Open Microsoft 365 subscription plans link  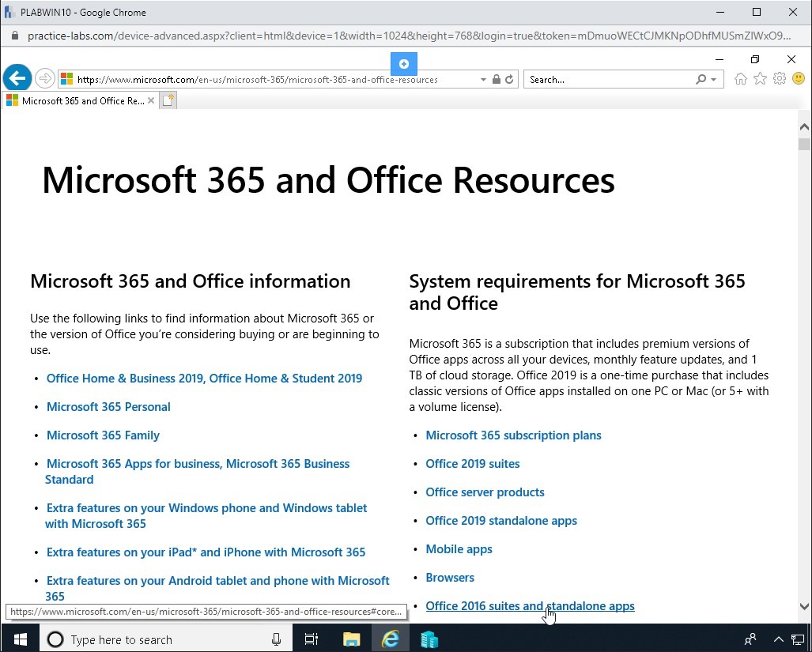(x=513, y=435)
